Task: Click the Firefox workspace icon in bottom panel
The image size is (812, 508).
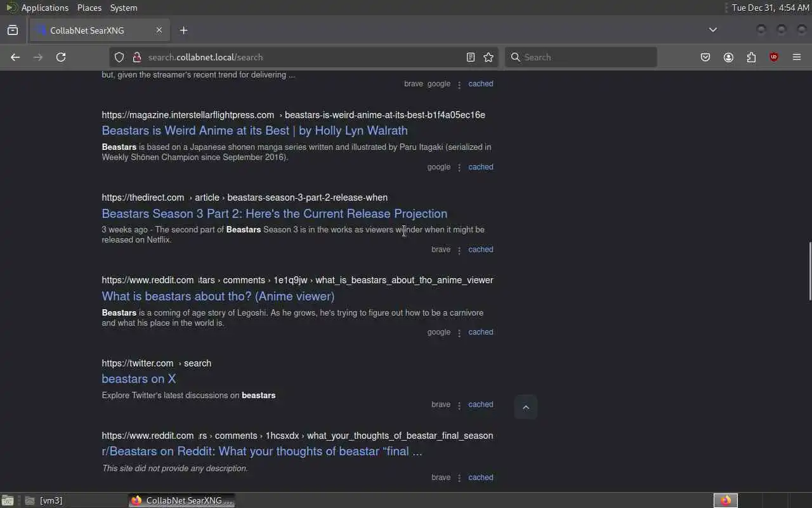Action: pyautogui.click(x=726, y=500)
